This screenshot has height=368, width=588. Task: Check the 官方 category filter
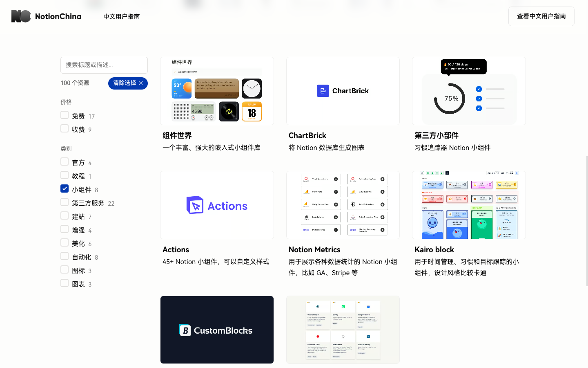pos(65,162)
